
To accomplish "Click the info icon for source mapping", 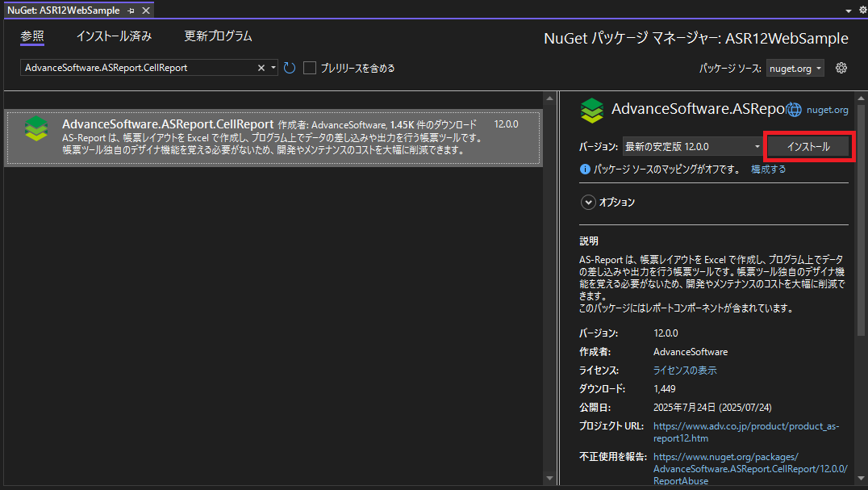I will click(585, 170).
